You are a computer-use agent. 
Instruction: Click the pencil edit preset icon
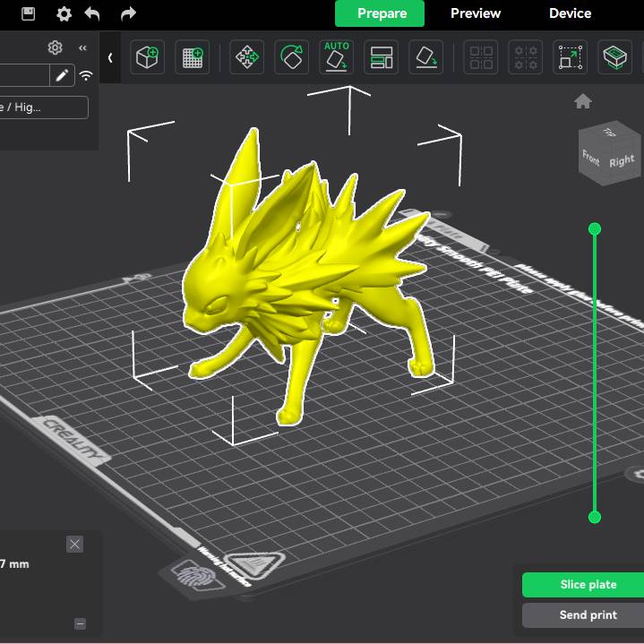point(62,75)
